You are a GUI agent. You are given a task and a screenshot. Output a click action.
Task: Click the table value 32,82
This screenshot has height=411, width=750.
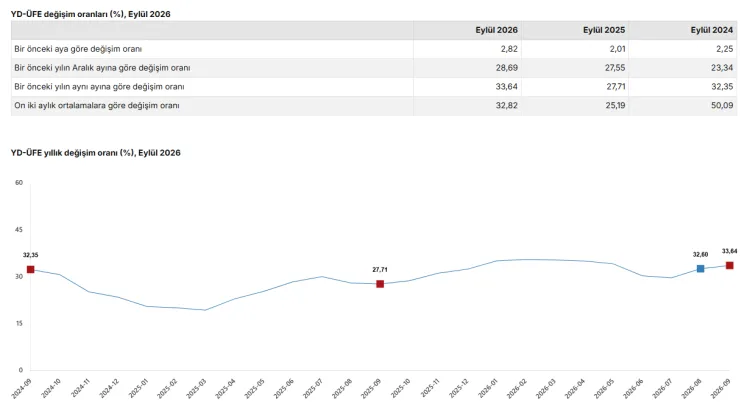tap(507, 106)
